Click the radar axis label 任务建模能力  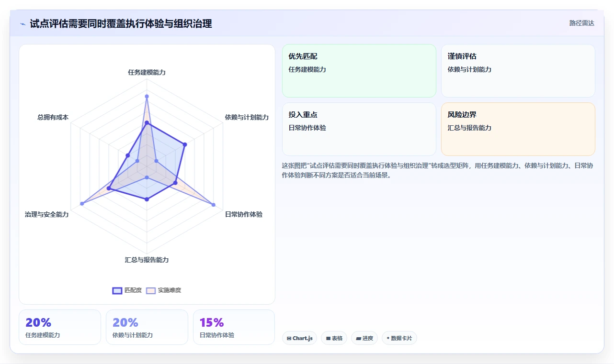point(147,72)
